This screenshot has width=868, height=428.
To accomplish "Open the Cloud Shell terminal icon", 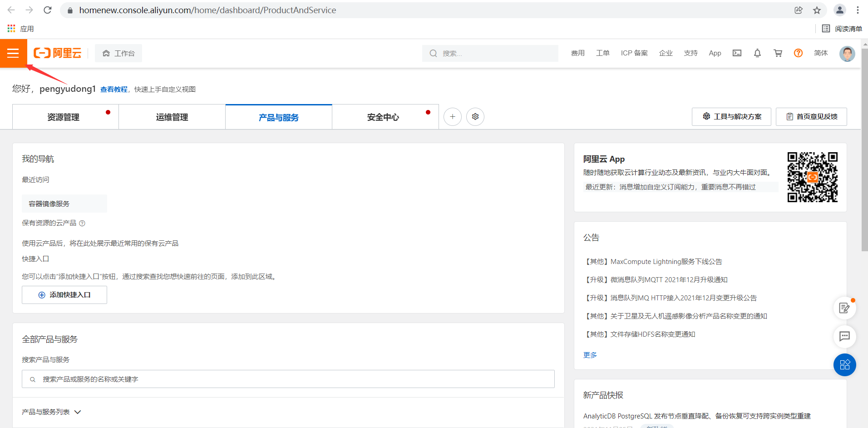I will [737, 53].
